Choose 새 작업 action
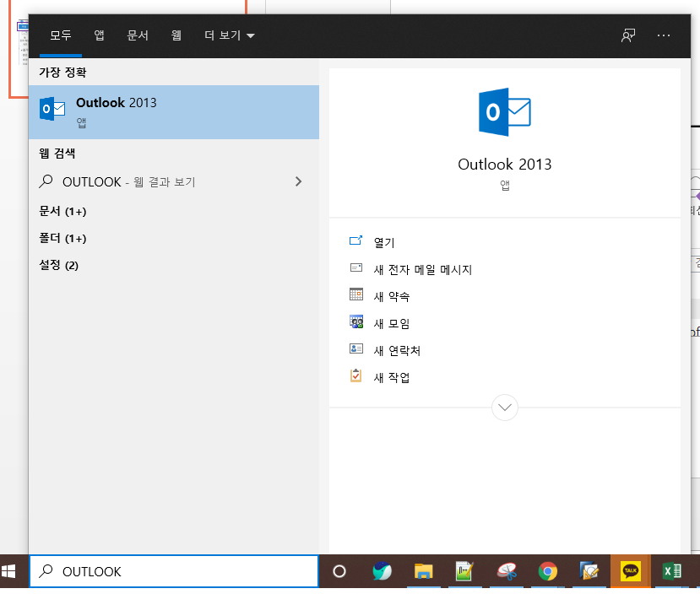This screenshot has height=594, width=700. 392,378
